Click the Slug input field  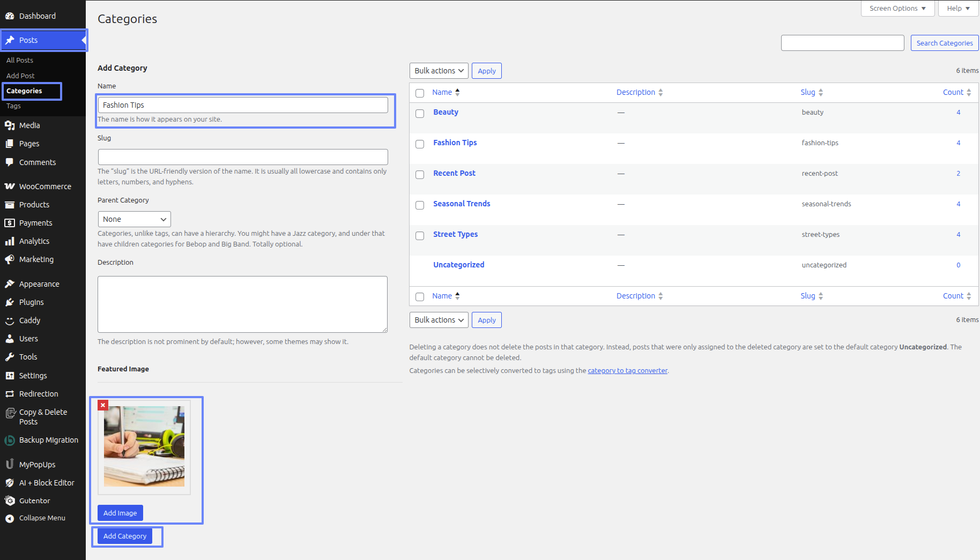(x=243, y=157)
